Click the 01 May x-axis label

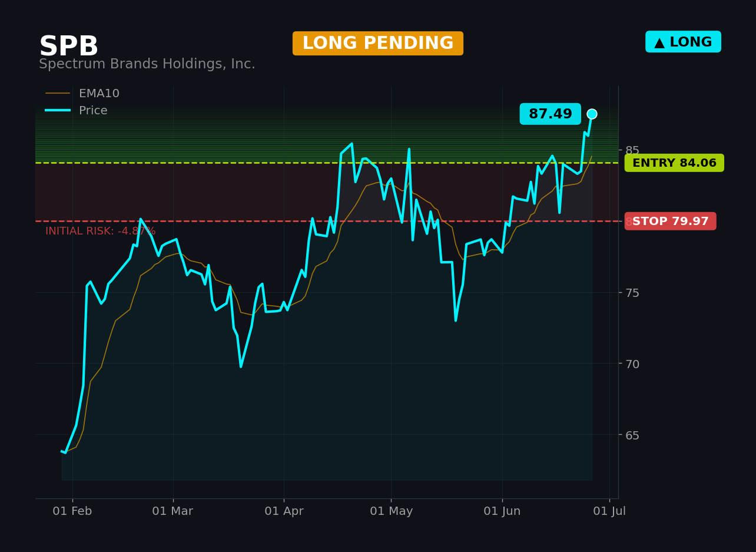click(x=391, y=511)
